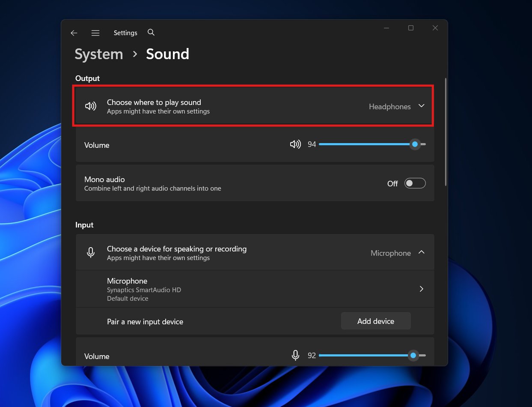
Task: Adjust the microphone input volume slider
Action: click(371, 355)
